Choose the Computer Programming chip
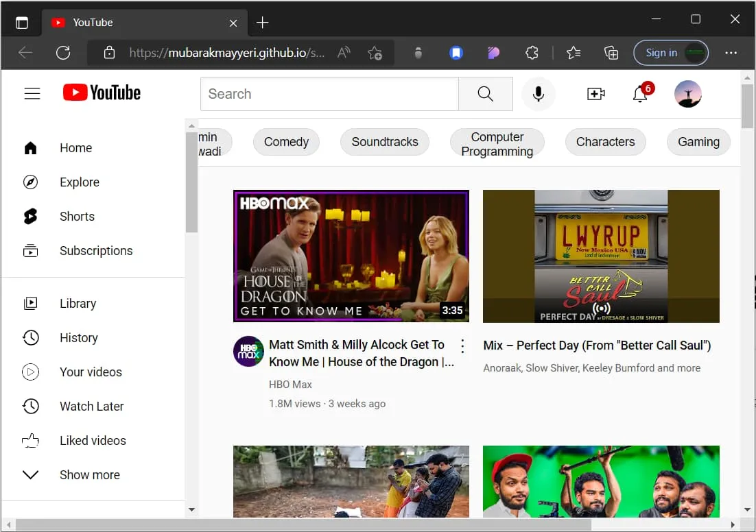 tap(497, 144)
